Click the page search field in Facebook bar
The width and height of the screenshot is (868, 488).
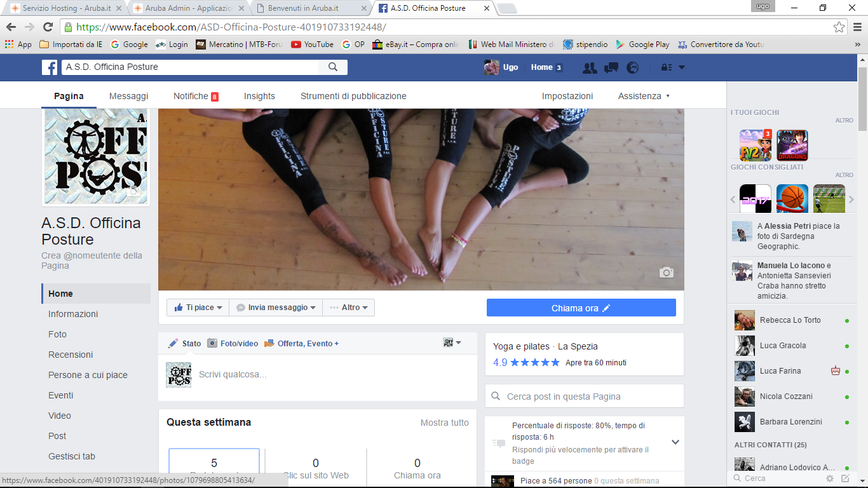[191, 67]
